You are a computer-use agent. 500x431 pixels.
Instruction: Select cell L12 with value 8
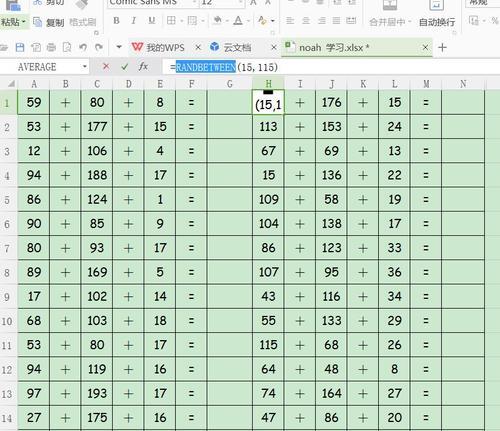coord(394,369)
